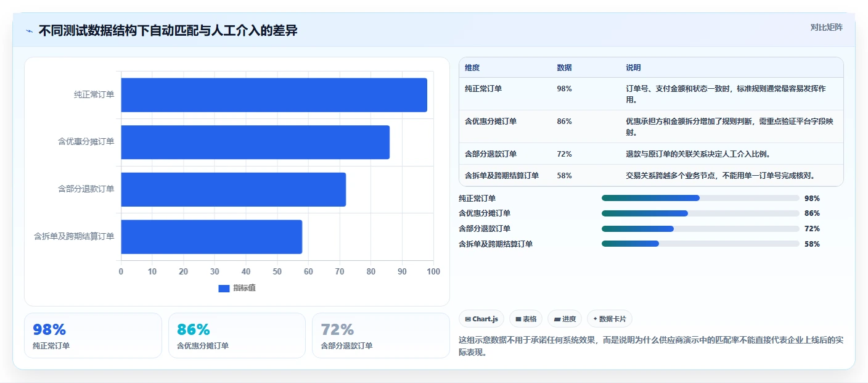Click the 含拆单及跨期结算订单 label in the progress list
The width and height of the screenshot is (868, 383).
pyautogui.click(x=496, y=244)
